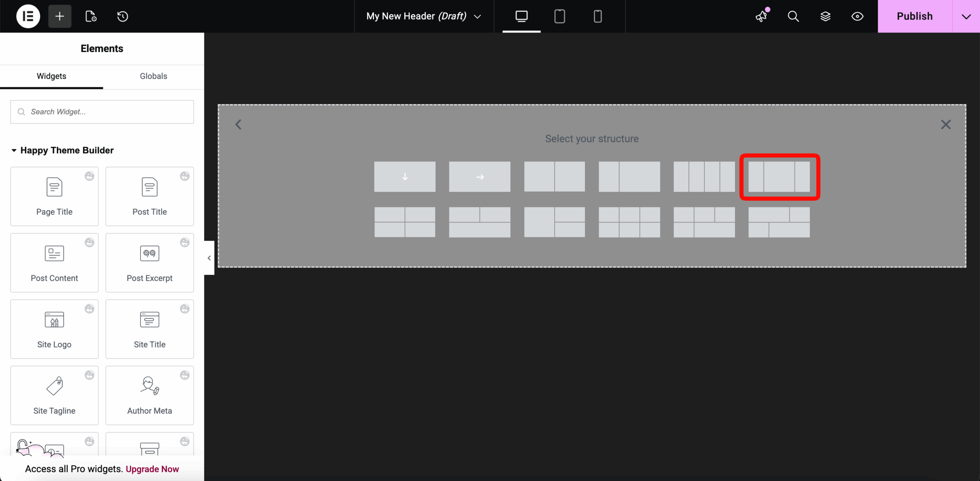
Task: Expand the Publish options arrow
Action: coord(966,16)
